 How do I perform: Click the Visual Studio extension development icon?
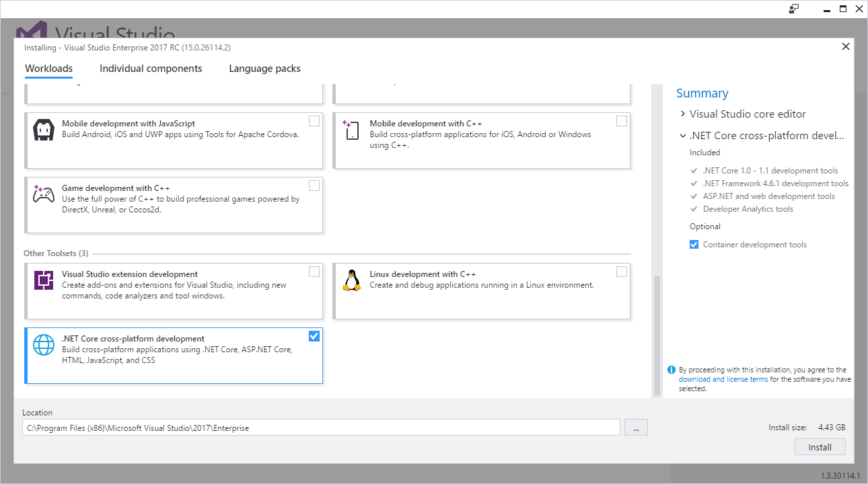click(x=44, y=280)
